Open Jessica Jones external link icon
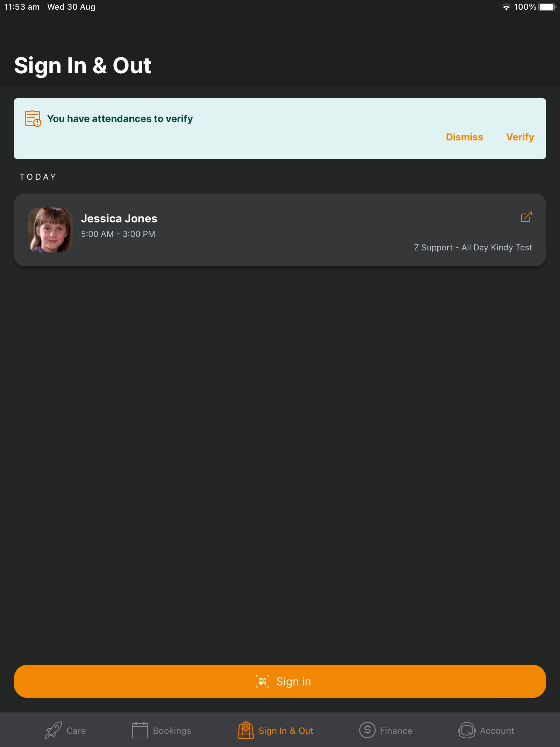The image size is (560, 747). click(526, 217)
